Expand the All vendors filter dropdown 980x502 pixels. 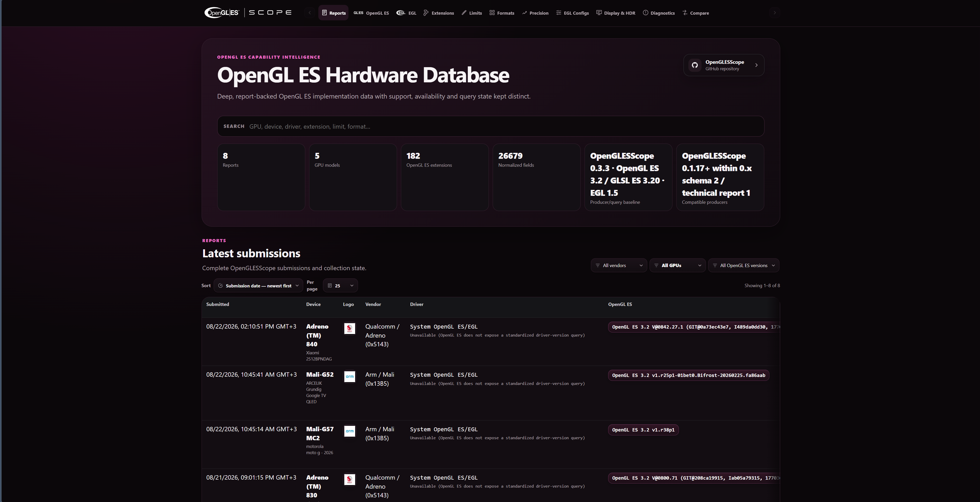(619, 266)
